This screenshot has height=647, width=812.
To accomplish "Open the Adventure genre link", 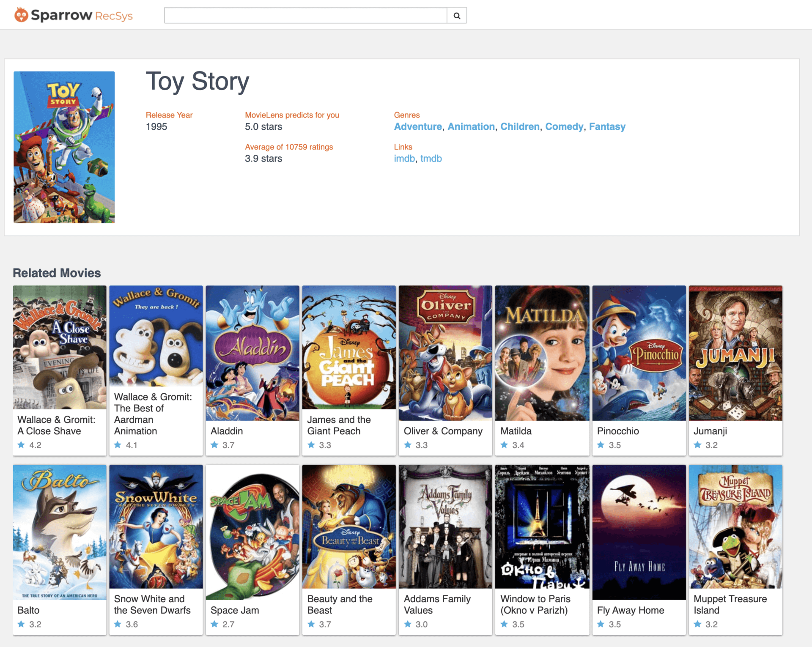I will pos(418,126).
